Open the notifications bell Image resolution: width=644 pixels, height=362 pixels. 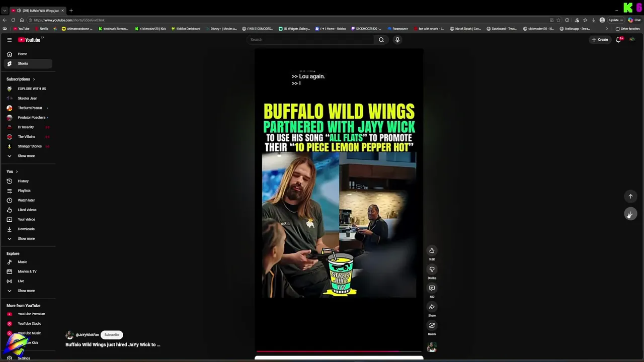[x=619, y=40]
